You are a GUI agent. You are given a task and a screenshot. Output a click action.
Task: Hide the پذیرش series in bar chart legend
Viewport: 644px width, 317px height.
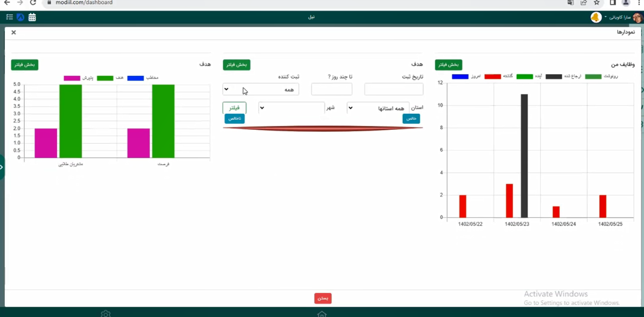click(x=72, y=78)
